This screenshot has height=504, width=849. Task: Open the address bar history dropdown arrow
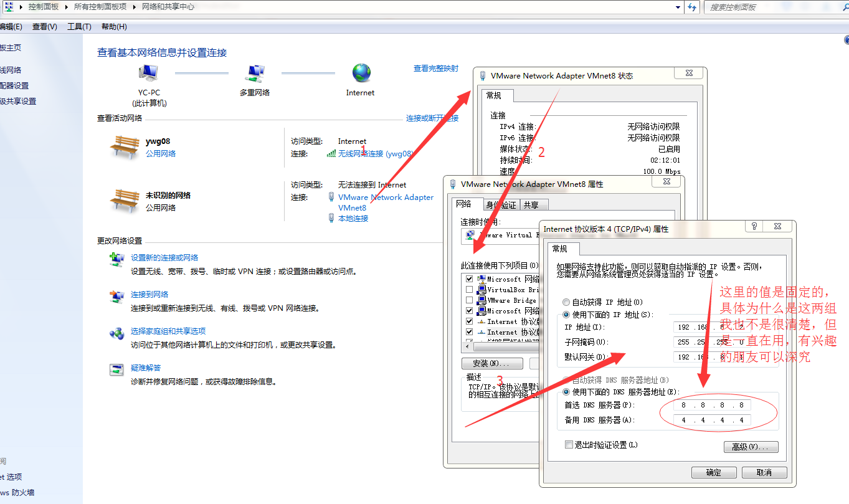678,7
